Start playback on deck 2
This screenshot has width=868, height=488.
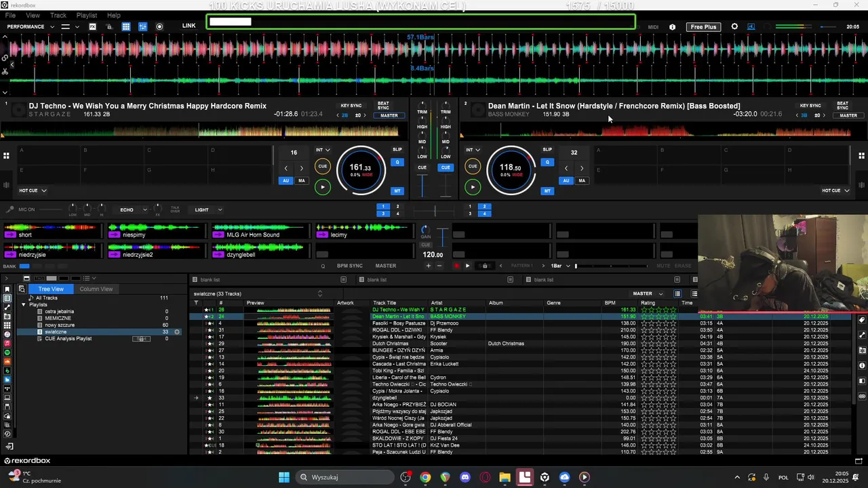point(473,187)
